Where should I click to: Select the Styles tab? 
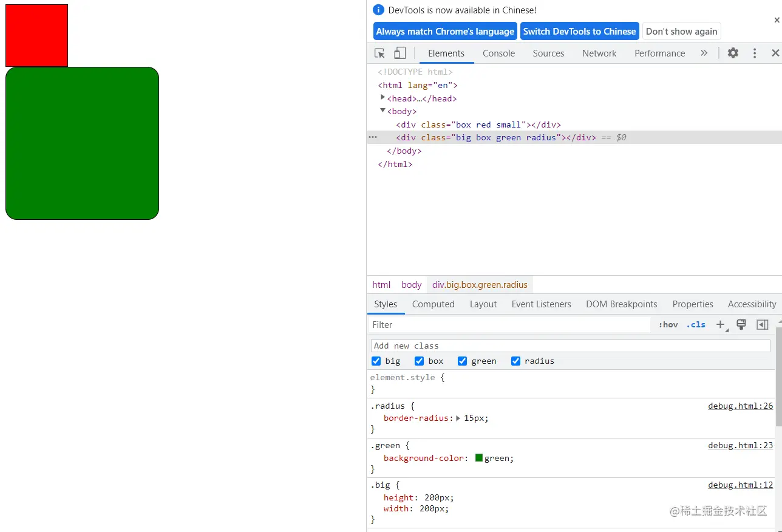(x=386, y=304)
